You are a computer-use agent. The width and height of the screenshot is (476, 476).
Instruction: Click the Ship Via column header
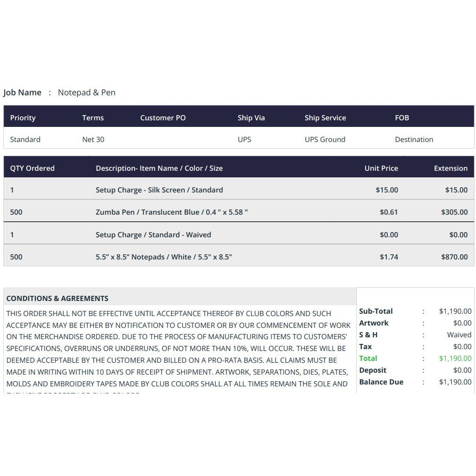[x=251, y=117]
